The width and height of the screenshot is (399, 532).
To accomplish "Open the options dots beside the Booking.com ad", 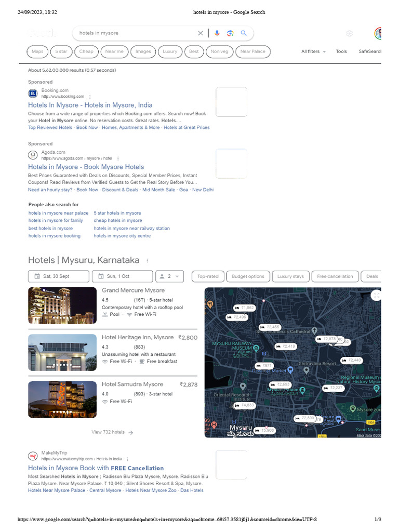I will (90, 97).
